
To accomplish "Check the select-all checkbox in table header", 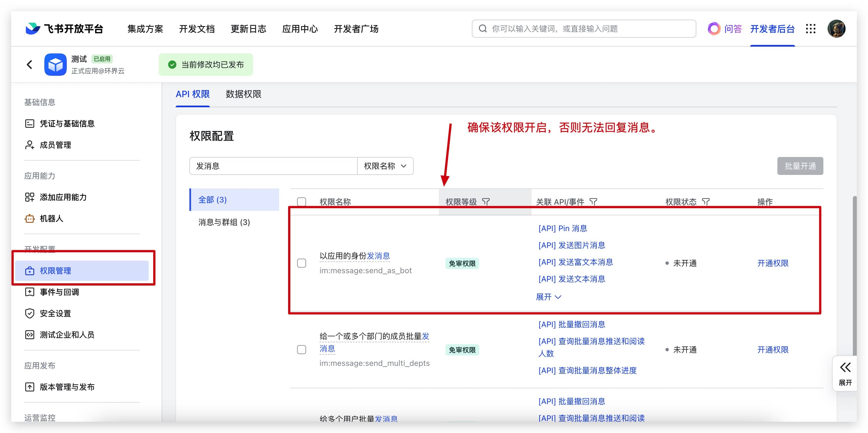I will 301,202.
